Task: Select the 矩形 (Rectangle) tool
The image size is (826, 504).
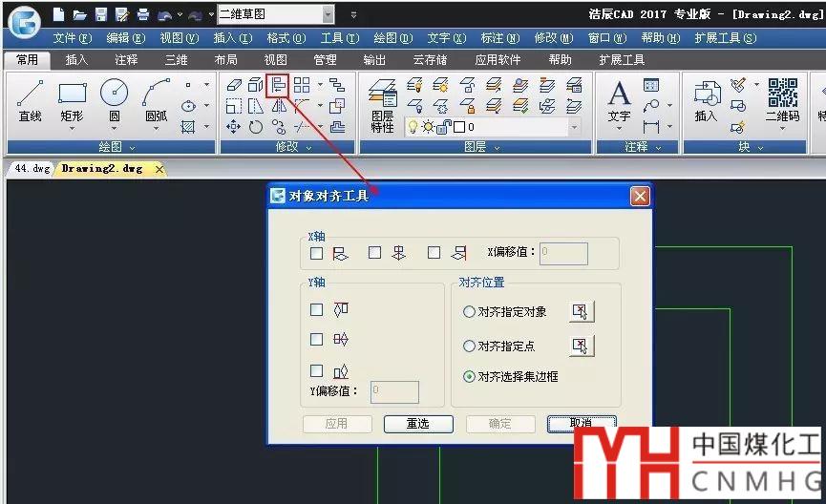Action: [x=72, y=100]
